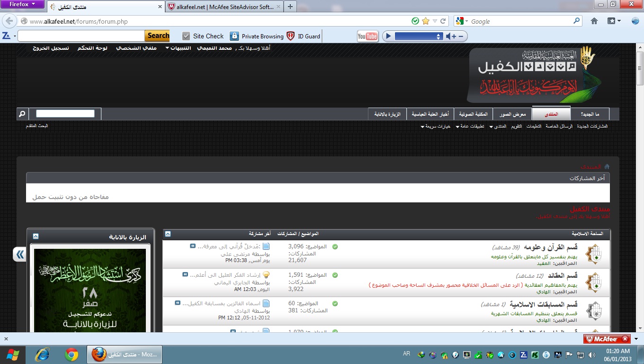
Task: Close the McAfee notification badge
Action: click(625, 339)
